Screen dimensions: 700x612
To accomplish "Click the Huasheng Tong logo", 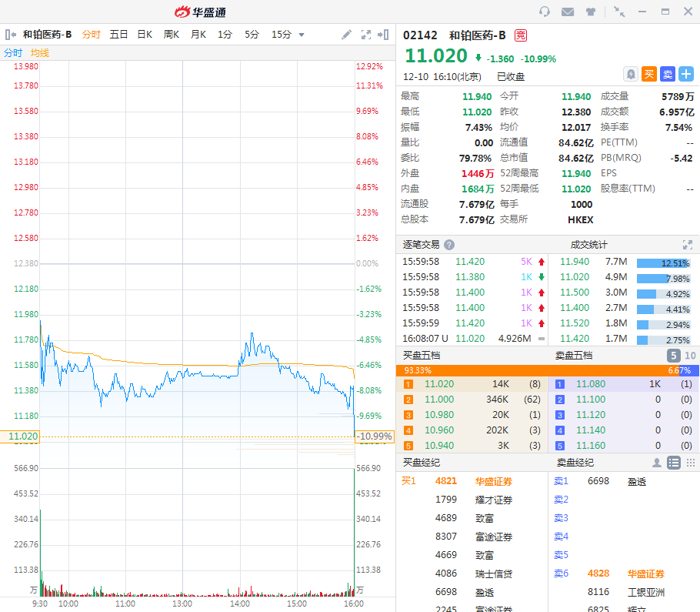I will [x=201, y=12].
